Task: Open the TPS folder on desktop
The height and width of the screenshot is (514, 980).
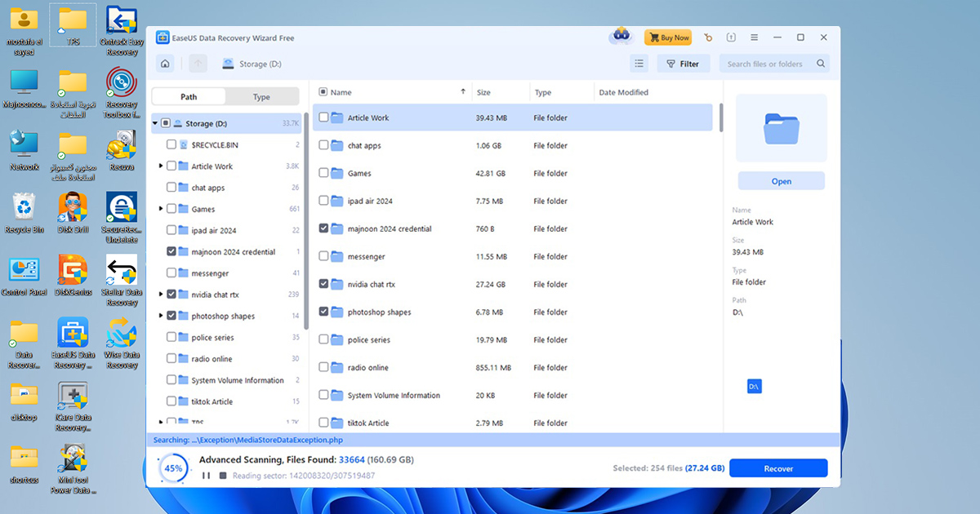Action: [x=73, y=26]
